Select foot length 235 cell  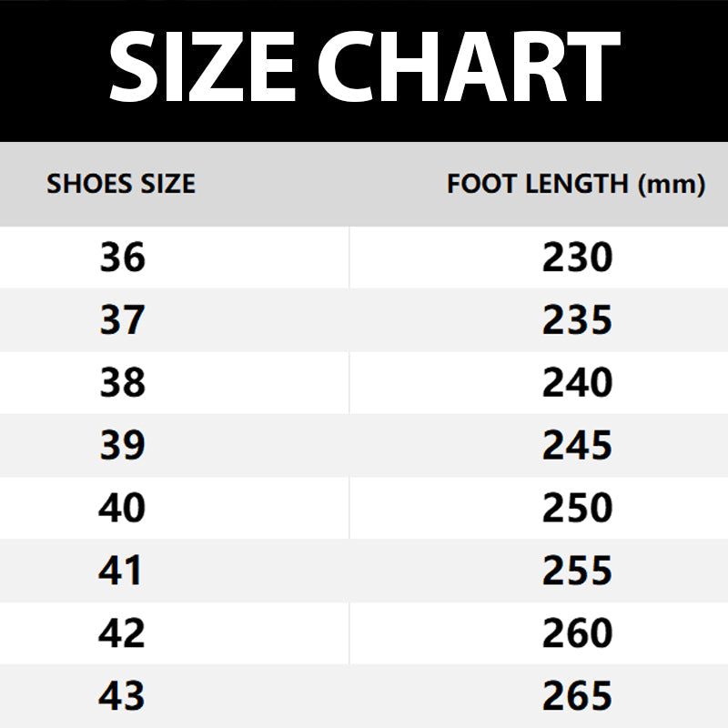click(578, 320)
